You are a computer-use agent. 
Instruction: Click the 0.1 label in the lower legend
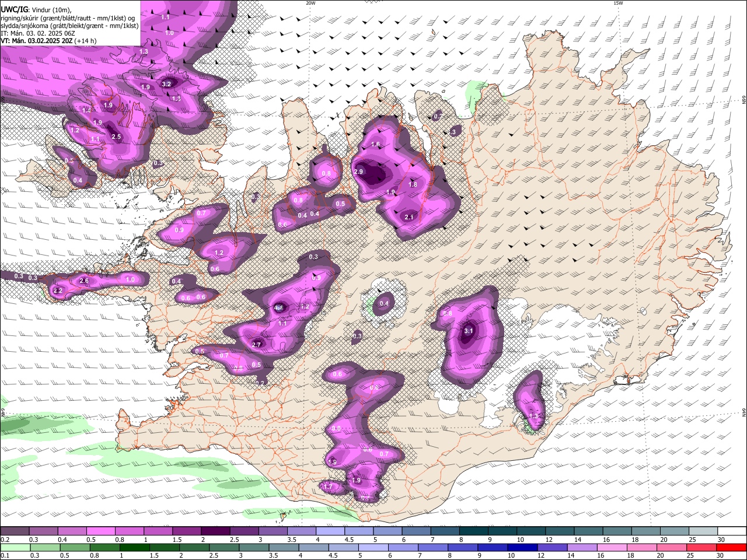[5, 555]
